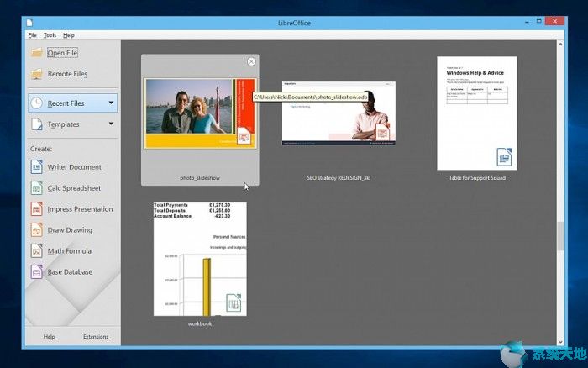Viewport: 588px width, 368px height.
Task: Click the photo_slideshow file name label
Action: coord(200,178)
